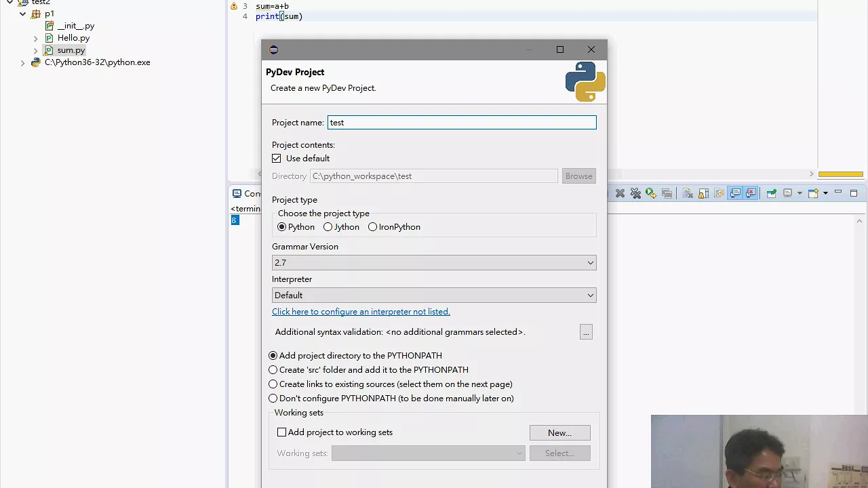868x488 pixels.
Task: Click the ... additional syntax validation button
Action: [586, 332]
